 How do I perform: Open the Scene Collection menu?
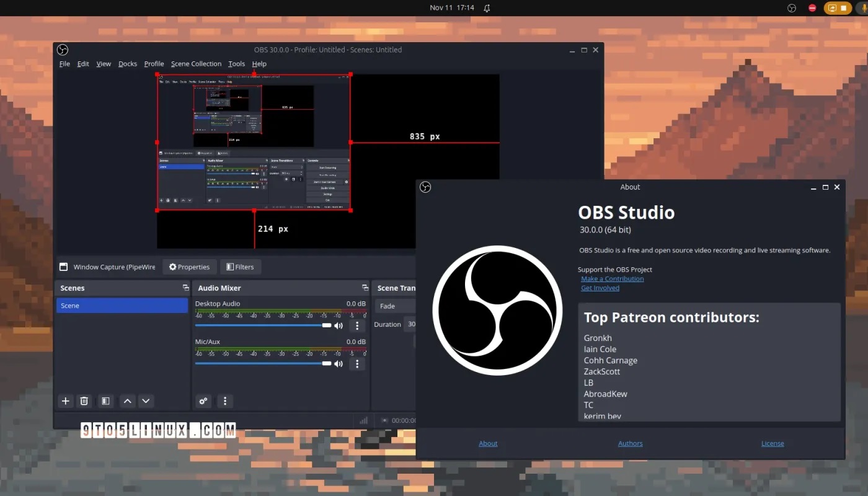click(196, 64)
